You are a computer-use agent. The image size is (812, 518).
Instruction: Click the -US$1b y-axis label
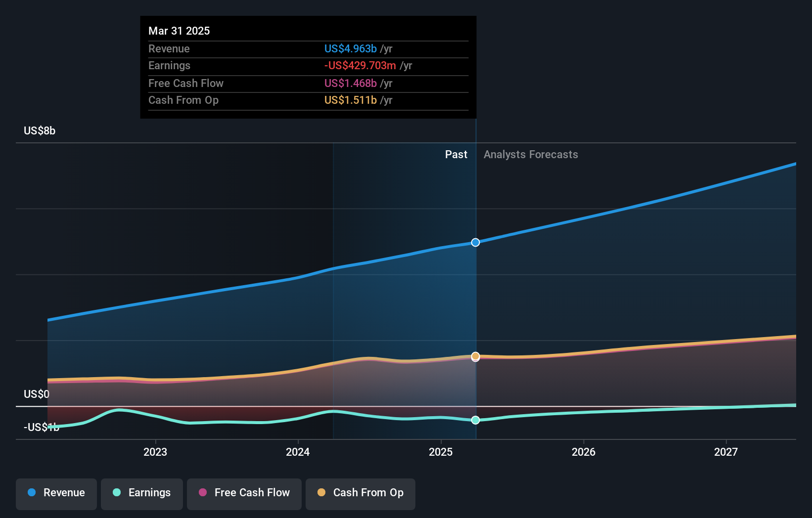click(x=42, y=427)
